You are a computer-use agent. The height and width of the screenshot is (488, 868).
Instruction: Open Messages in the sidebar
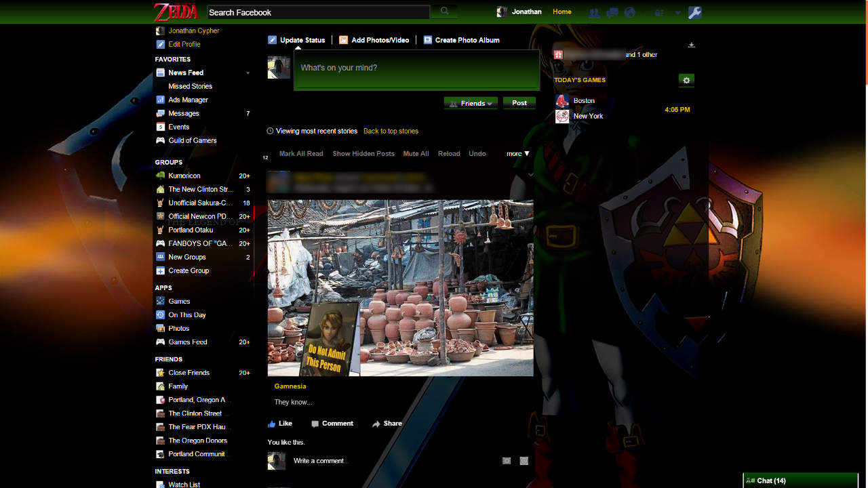click(x=184, y=113)
